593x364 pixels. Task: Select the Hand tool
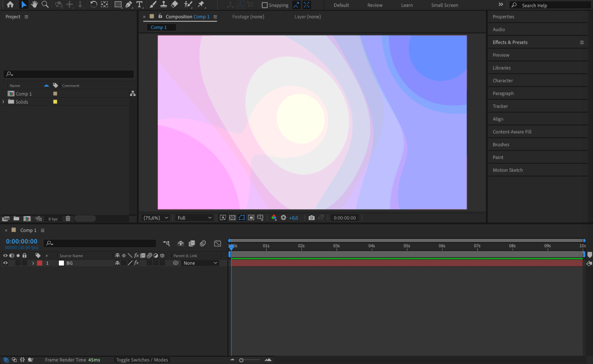pyautogui.click(x=34, y=4)
